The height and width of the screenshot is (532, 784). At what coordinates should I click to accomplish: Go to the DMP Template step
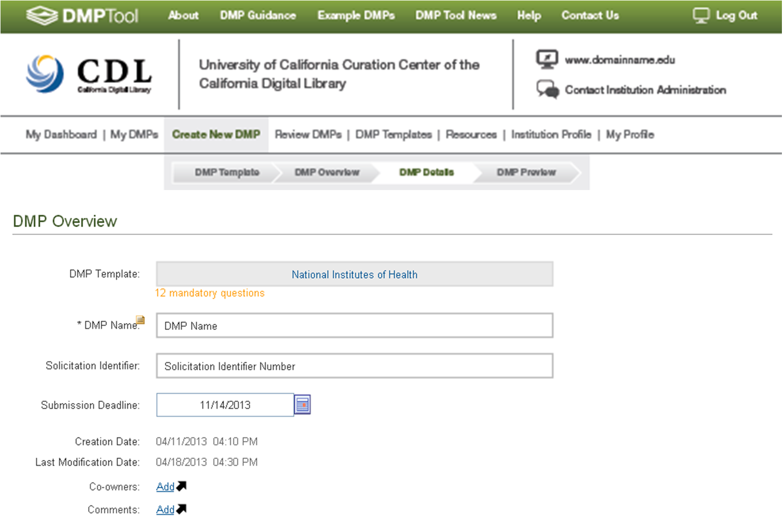tap(227, 172)
